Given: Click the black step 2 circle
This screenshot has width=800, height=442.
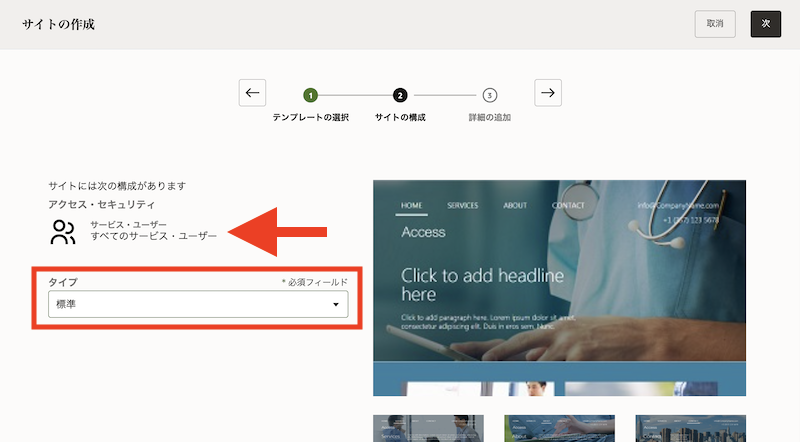Looking at the screenshot, I should point(400,95).
